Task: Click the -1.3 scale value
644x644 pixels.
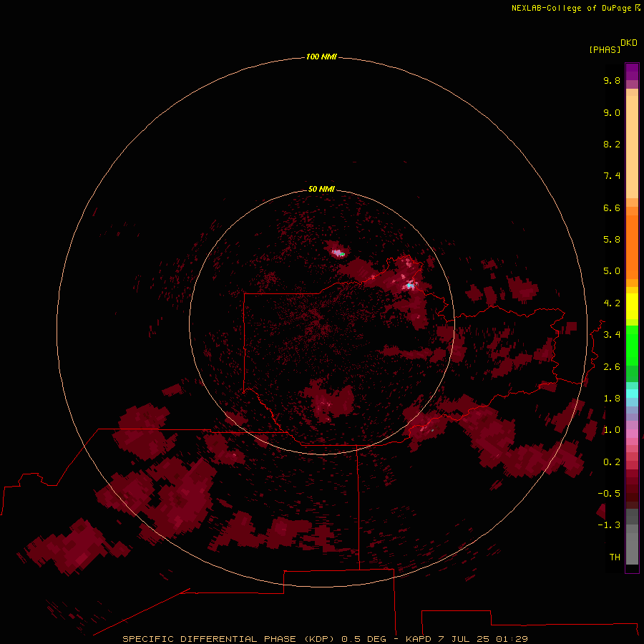Action: (x=609, y=525)
